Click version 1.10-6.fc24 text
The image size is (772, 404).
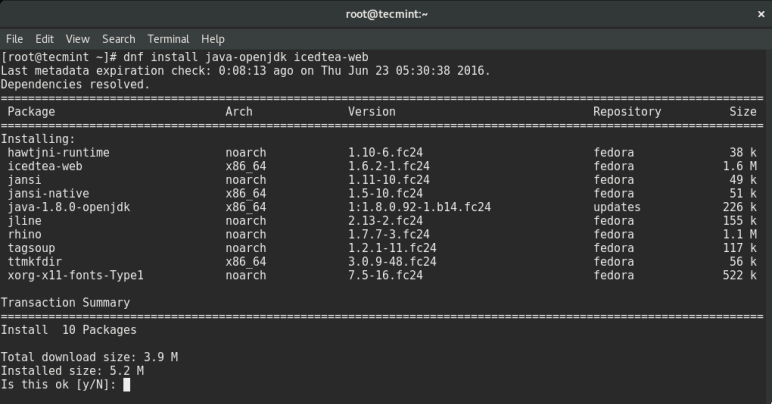point(386,153)
